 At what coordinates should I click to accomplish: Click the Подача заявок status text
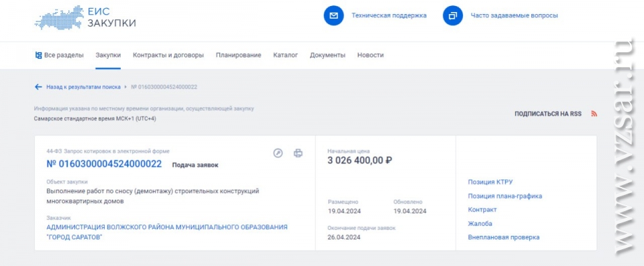tap(195, 165)
